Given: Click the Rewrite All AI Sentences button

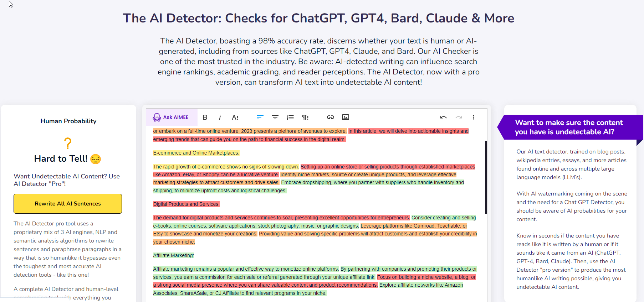Looking at the screenshot, I should [68, 204].
